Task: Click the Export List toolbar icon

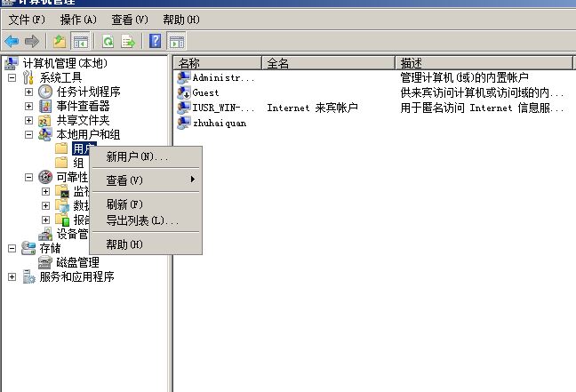Action: 129,41
